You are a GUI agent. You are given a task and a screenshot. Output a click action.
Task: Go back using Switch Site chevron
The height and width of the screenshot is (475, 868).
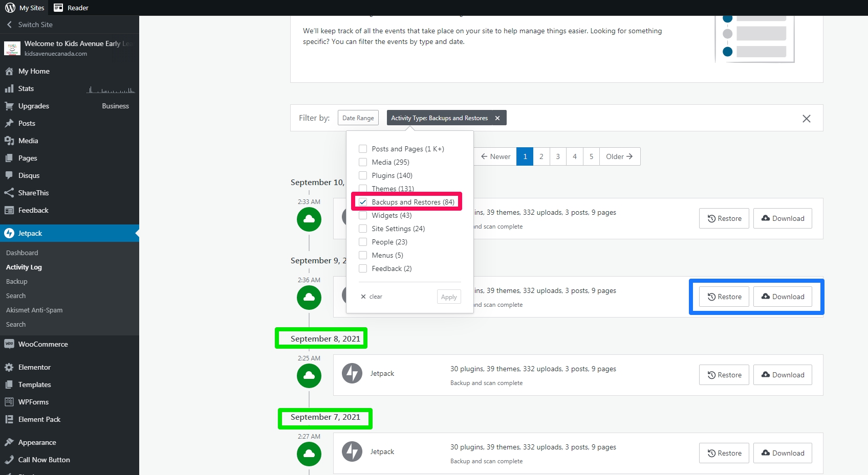[x=9, y=25]
